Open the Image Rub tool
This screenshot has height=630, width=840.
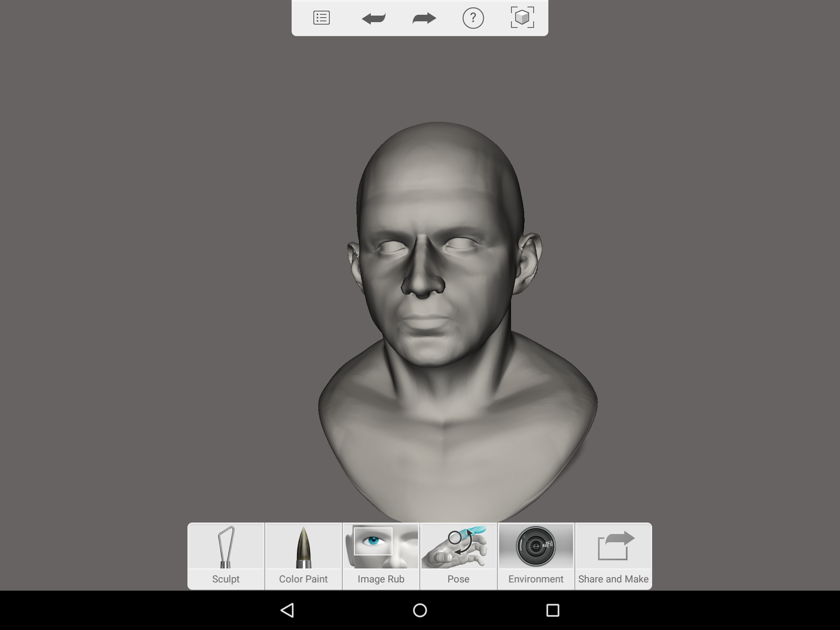coord(381,556)
